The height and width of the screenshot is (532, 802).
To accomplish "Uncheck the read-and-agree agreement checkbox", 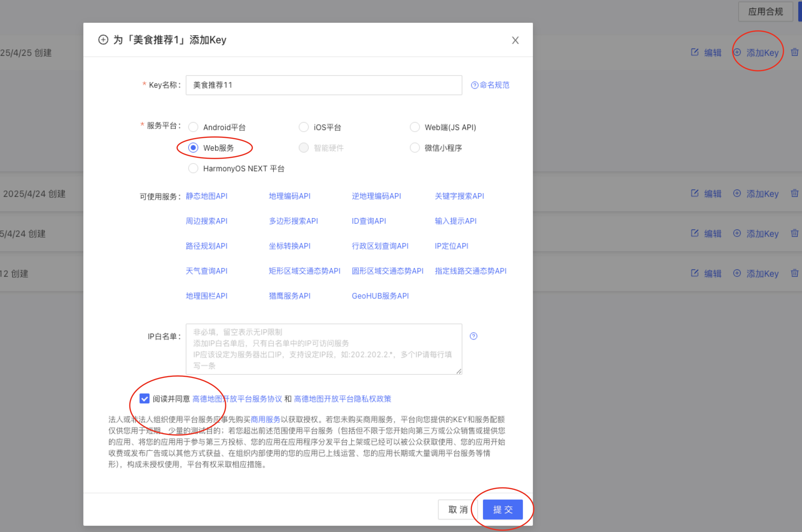I will [144, 399].
